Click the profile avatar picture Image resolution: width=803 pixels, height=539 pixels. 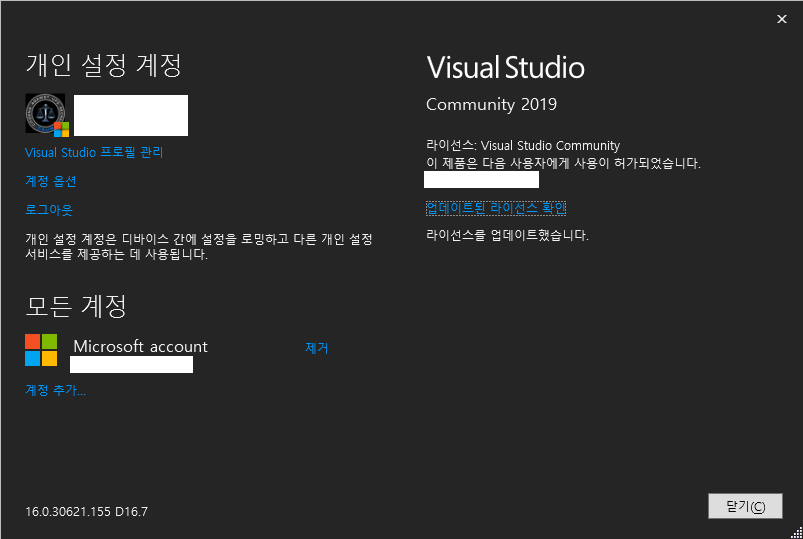coord(46,114)
